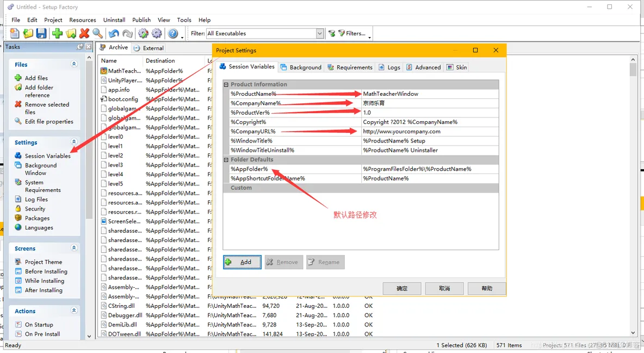This screenshot has height=353, width=644.
Task: Open the Publish menu
Action: [x=141, y=20]
